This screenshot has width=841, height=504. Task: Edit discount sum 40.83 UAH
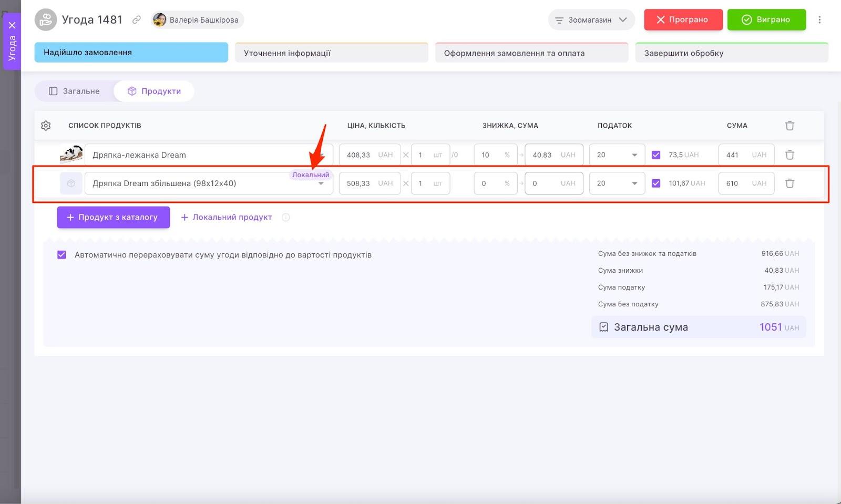click(x=554, y=155)
